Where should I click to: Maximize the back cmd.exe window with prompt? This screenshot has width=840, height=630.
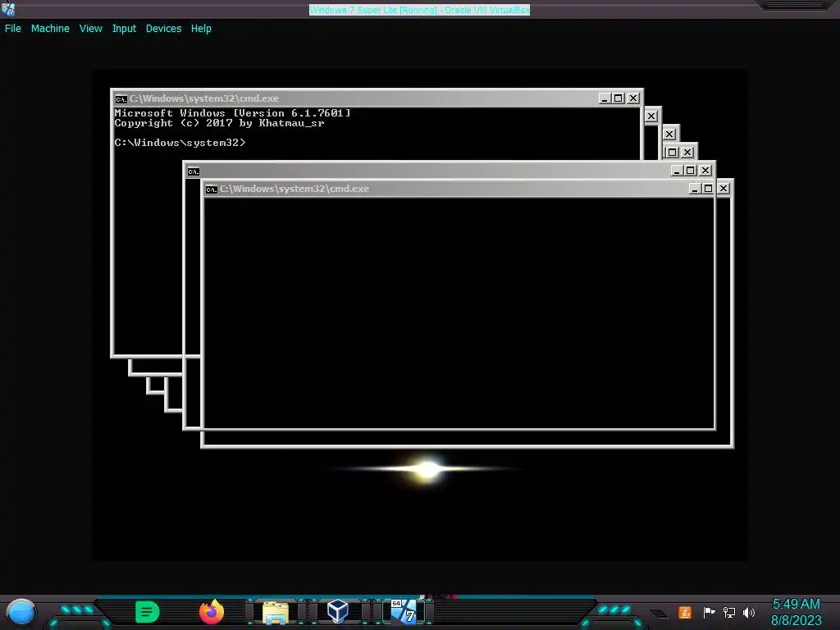click(x=619, y=98)
